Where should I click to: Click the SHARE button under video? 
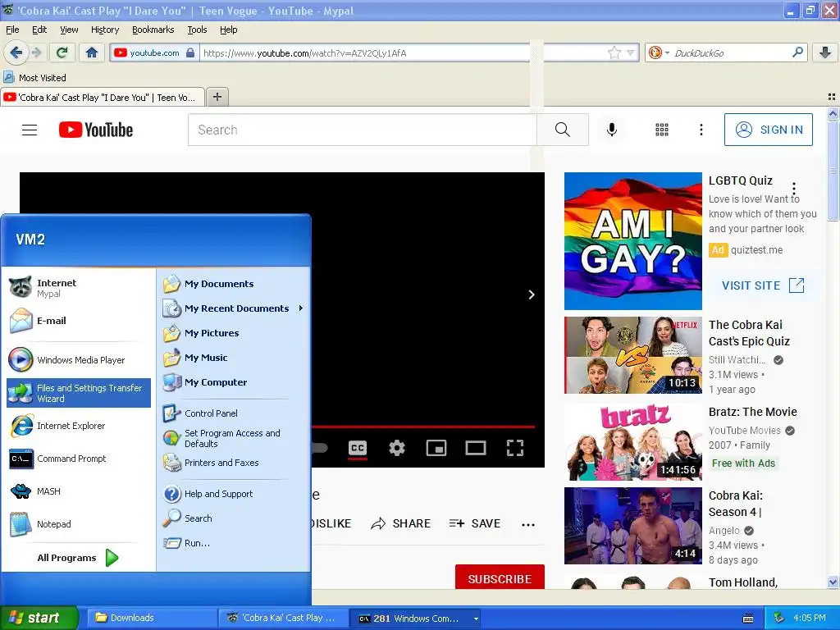(x=400, y=523)
